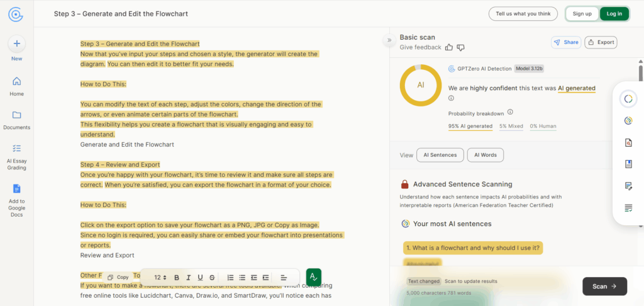Click heading 'Step 4 – Review and Export'
Viewport: 644px width, 306px height.
[120, 164]
